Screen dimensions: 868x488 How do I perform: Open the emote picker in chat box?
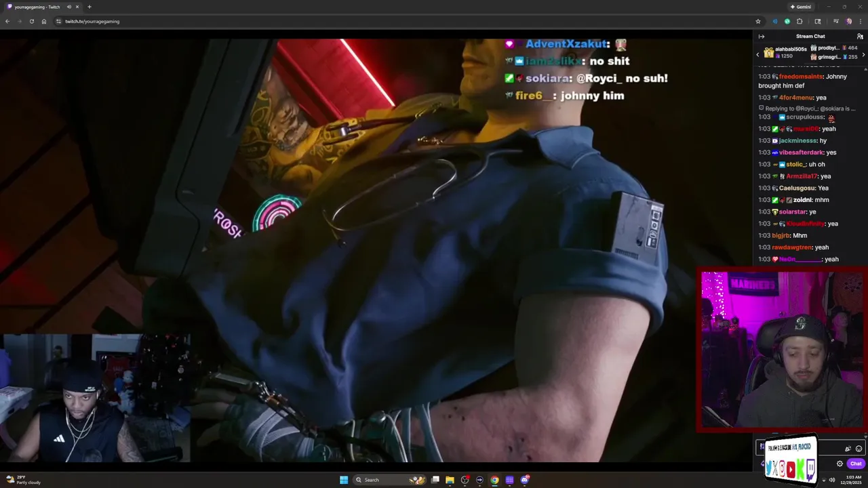click(x=859, y=449)
